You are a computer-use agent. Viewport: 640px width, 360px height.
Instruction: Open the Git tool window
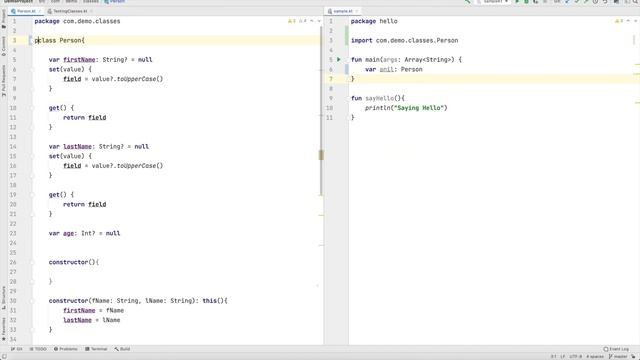pyautogui.click(x=17, y=349)
